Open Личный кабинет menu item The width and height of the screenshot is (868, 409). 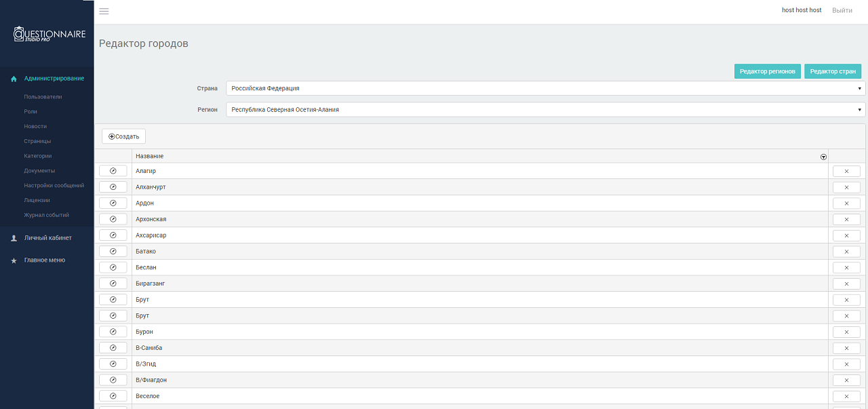tap(47, 238)
